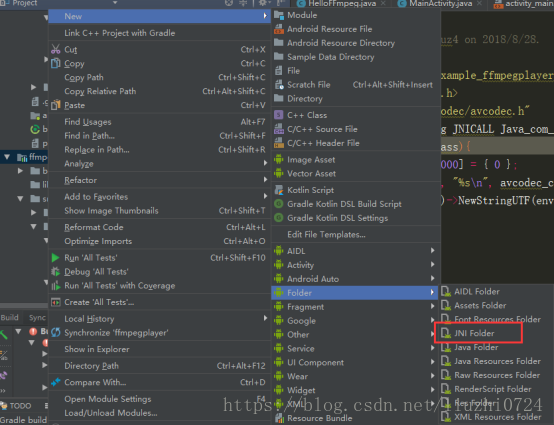Click the Synchronize refresh icon

click(x=55, y=332)
